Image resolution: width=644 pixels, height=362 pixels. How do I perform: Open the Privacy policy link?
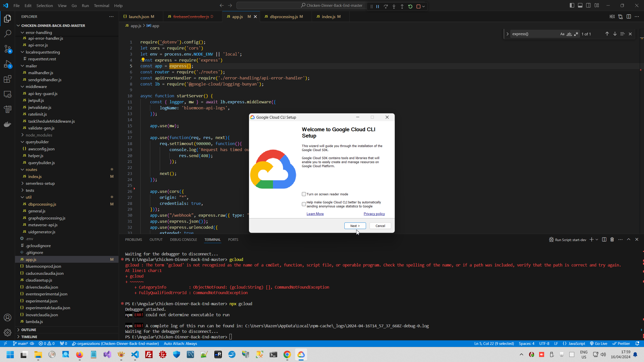(x=374, y=214)
